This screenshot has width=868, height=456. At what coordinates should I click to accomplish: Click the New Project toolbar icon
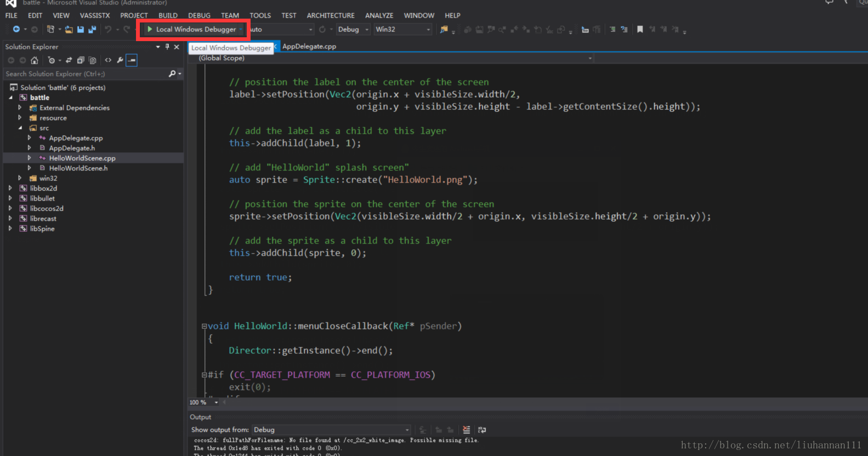50,29
